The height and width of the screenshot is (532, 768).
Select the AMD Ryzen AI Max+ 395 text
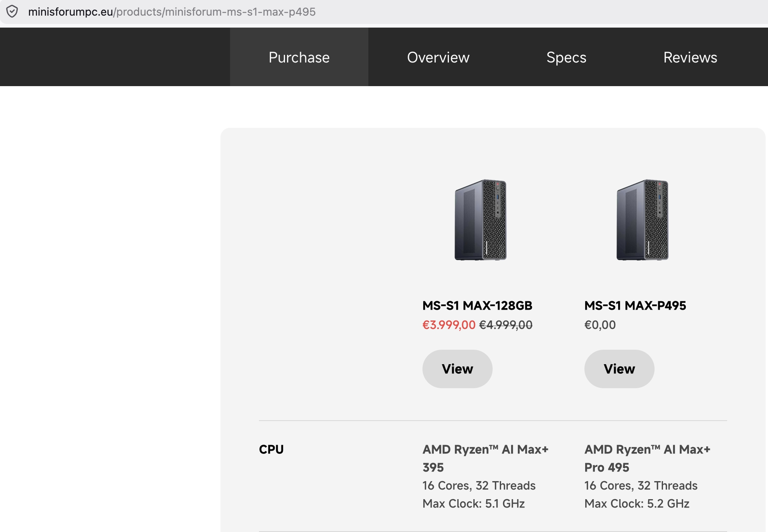point(485,458)
